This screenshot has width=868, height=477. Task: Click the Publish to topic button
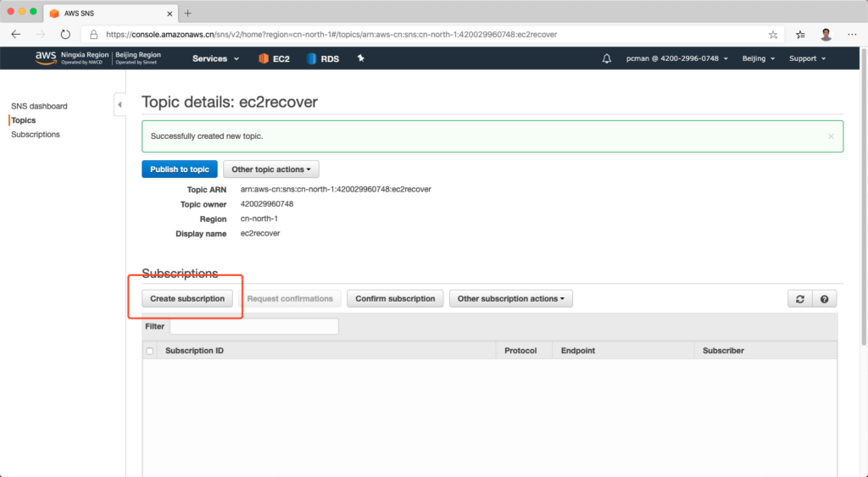click(x=180, y=169)
